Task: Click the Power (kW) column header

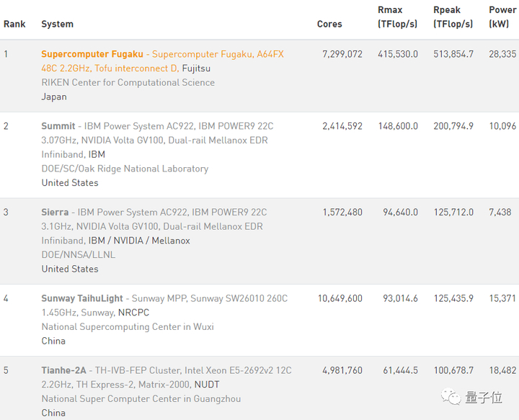Action: pyautogui.click(x=502, y=17)
